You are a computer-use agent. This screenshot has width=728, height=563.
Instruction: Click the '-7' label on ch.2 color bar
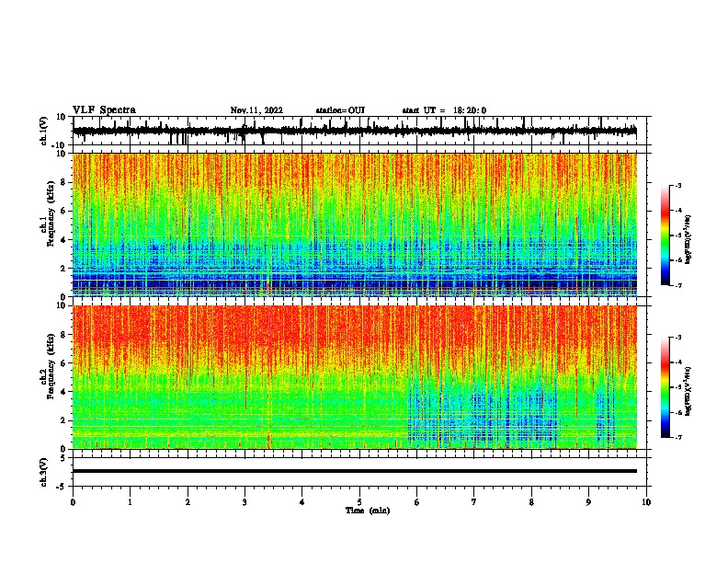point(677,437)
